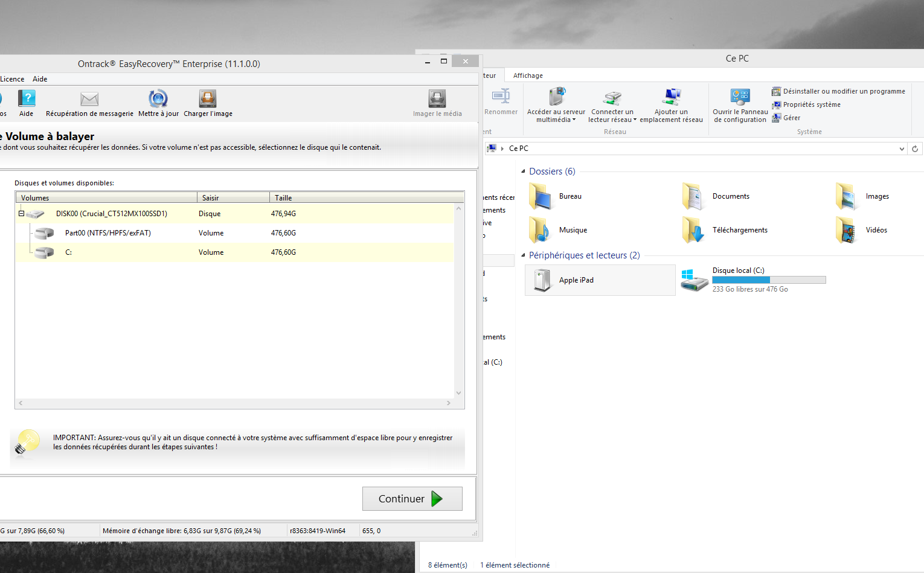Image resolution: width=924 pixels, height=573 pixels.
Task: Click the Continuer button
Action: coord(412,499)
